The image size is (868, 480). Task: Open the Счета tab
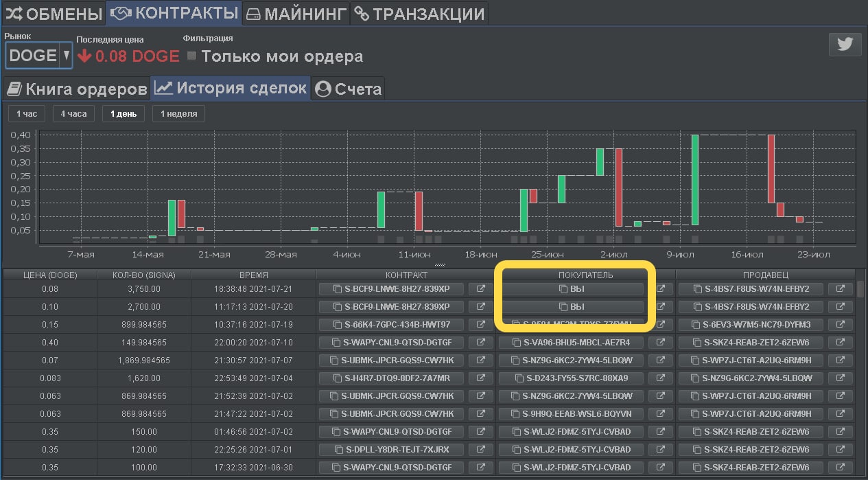[348, 89]
